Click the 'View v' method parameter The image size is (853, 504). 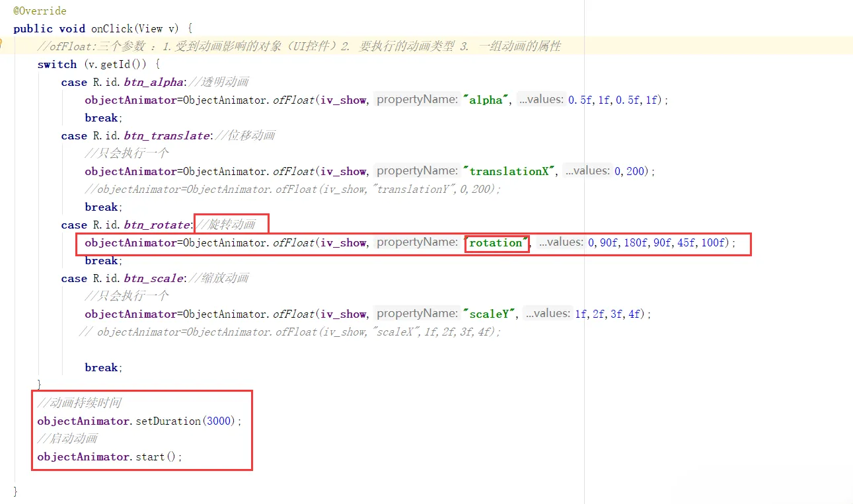(159, 28)
